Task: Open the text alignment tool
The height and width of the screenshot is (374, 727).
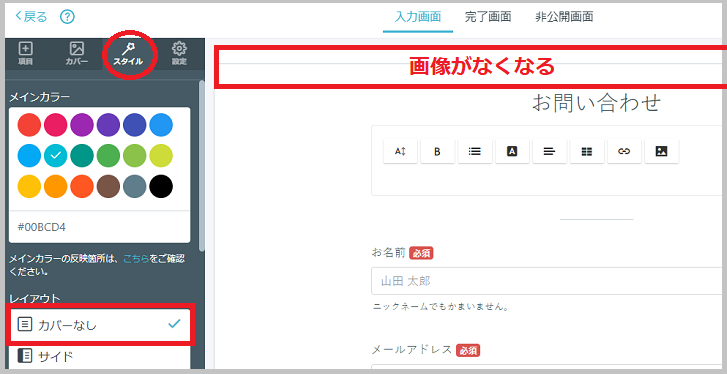Action: 549,151
